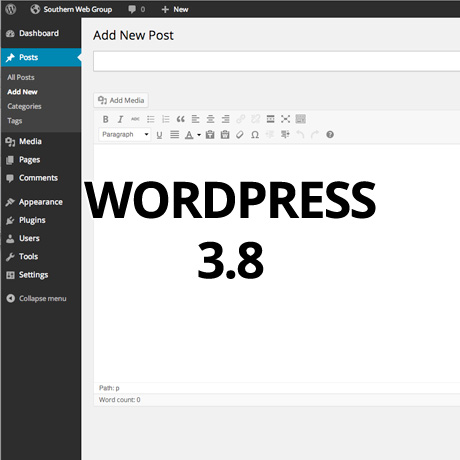Toggle italic formatting in the editor toolbar
Screen dimensions: 460x460
[x=120, y=119]
